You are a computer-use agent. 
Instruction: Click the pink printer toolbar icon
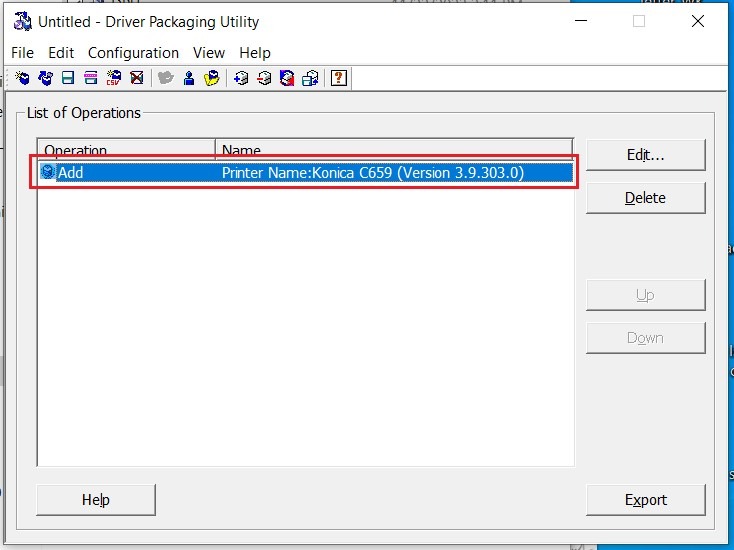point(91,78)
